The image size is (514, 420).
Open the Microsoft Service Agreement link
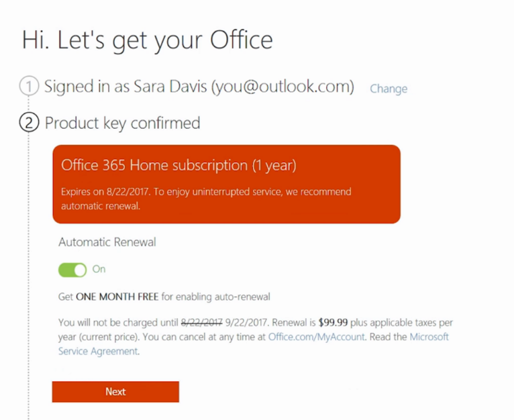click(x=429, y=337)
